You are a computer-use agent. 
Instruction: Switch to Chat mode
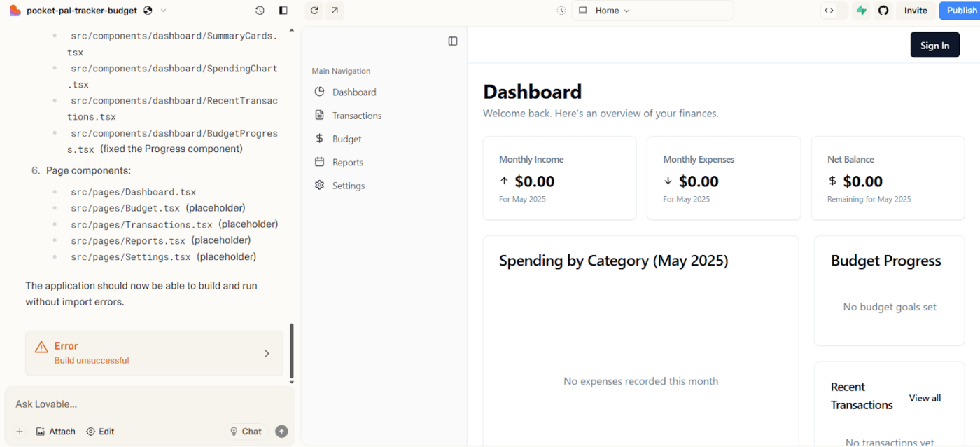[246, 431]
